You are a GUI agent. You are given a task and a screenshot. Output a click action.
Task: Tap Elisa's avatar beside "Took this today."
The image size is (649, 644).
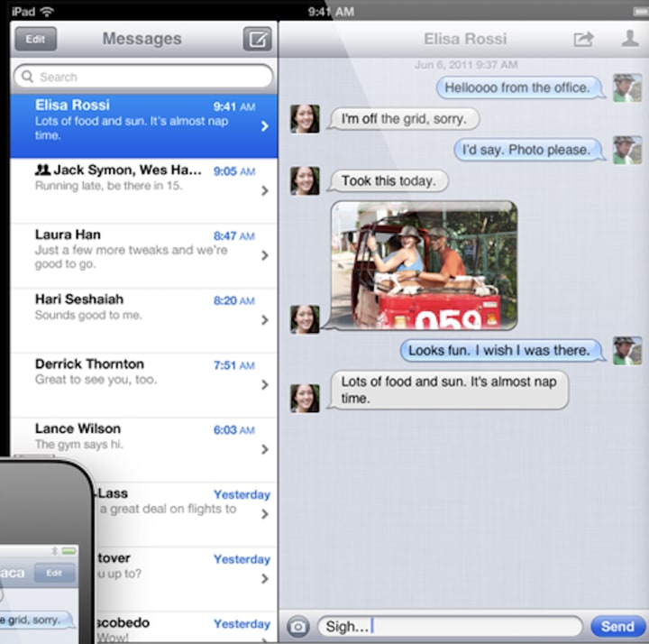(305, 180)
